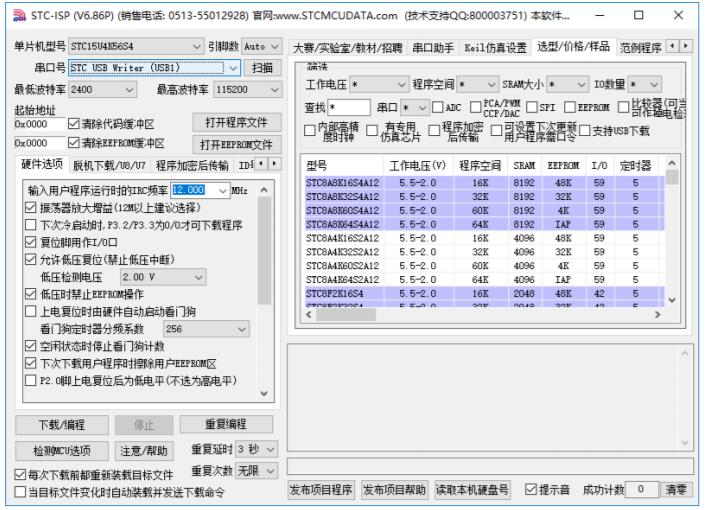Toggle 振荡器放大增益 checkbox
Screen dimensions: 706x510
30,208
